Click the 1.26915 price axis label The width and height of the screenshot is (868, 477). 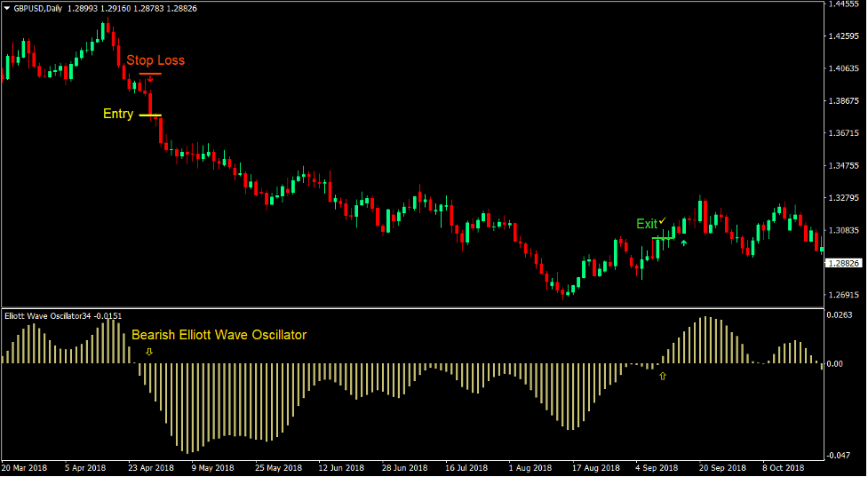(x=844, y=295)
